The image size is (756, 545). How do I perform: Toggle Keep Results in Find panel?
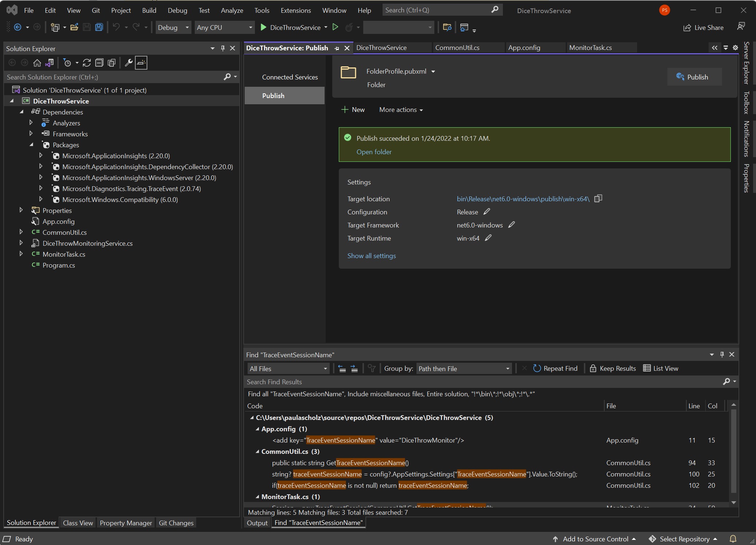coord(613,369)
